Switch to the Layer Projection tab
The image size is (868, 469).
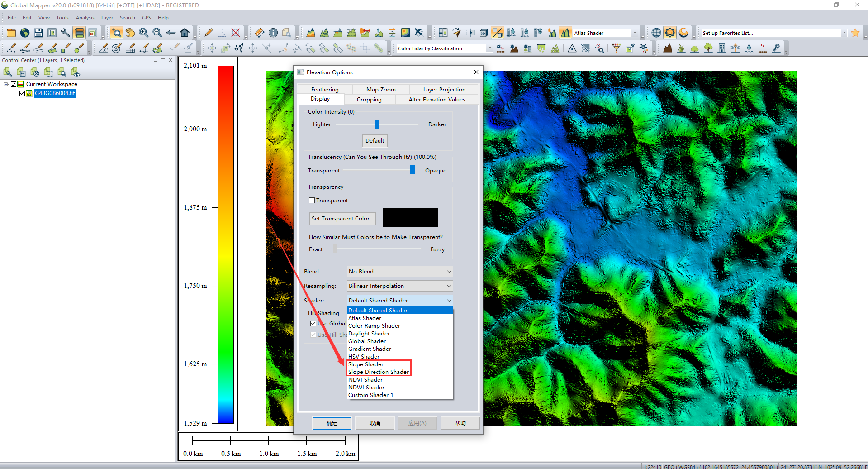pyautogui.click(x=444, y=90)
